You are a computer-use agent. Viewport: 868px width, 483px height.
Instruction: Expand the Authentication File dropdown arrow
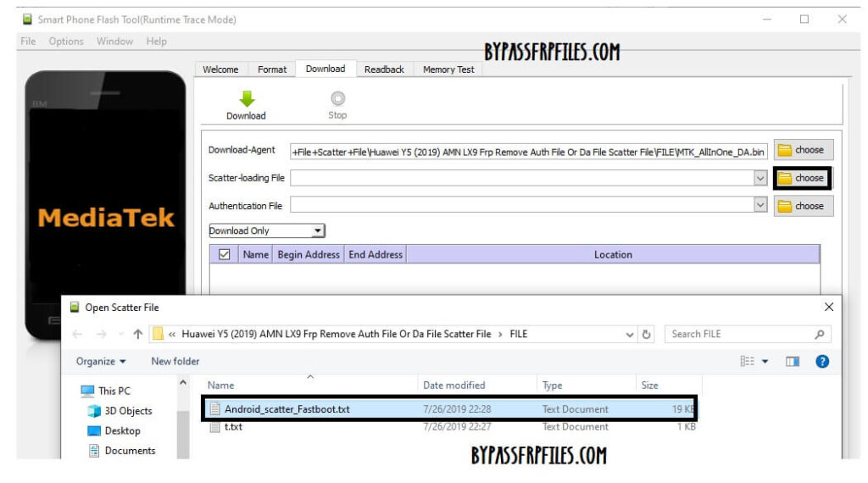[x=759, y=206]
